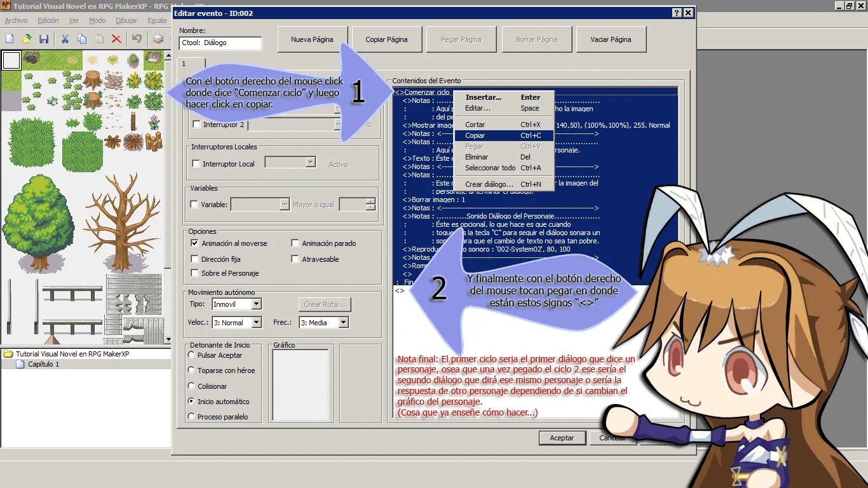Select the Capítulo 1 map entry

click(43, 364)
